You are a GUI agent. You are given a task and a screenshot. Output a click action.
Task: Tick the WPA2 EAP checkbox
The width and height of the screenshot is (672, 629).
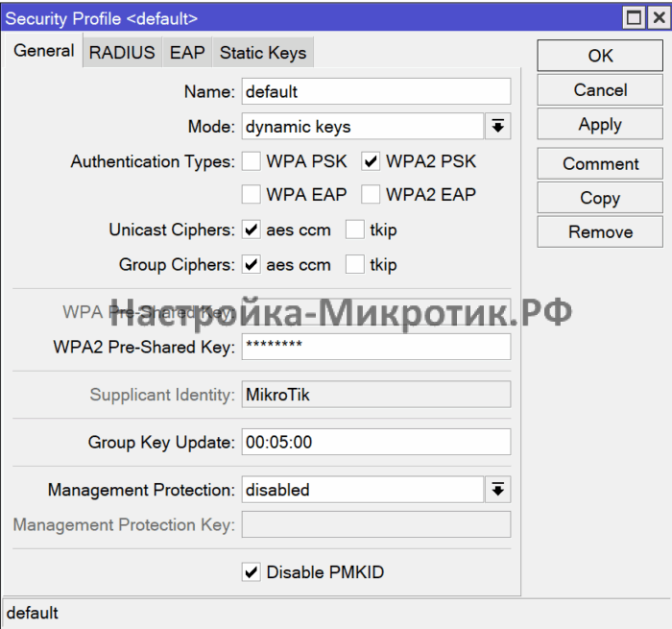(371, 195)
